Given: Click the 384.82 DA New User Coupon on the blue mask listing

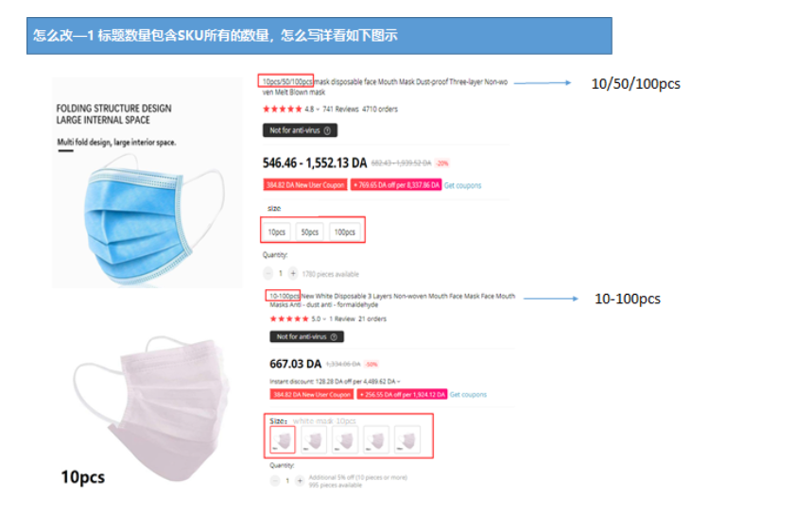Looking at the screenshot, I should (x=305, y=185).
